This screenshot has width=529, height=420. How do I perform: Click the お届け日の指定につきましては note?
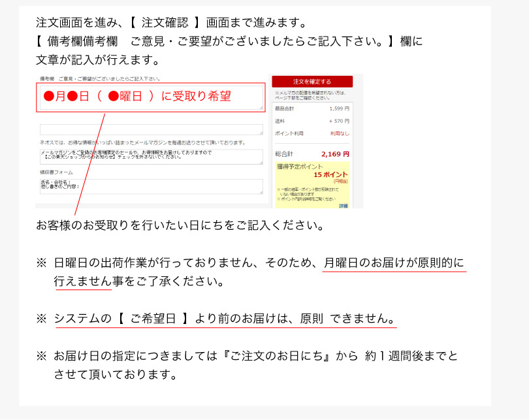point(255,356)
